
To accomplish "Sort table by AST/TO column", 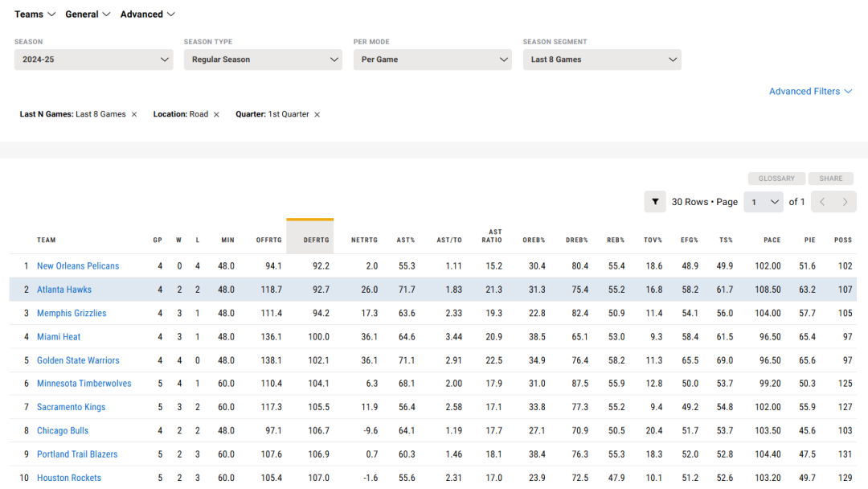I will [x=449, y=240].
